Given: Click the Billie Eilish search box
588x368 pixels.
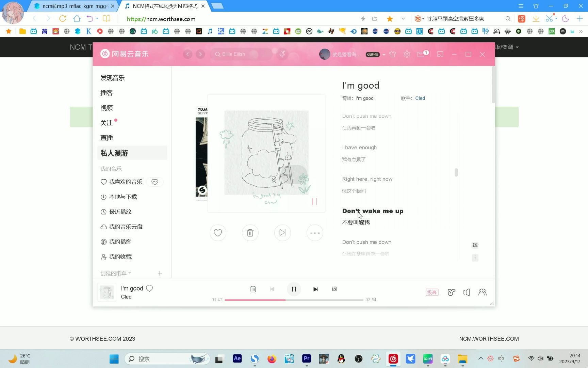Looking at the screenshot, I should tap(242, 54).
